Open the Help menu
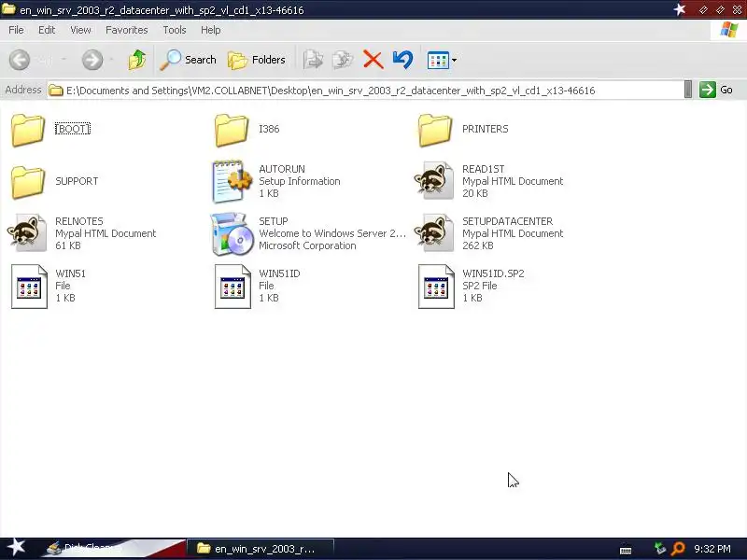The height and width of the screenshot is (560, 747). pos(211,30)
